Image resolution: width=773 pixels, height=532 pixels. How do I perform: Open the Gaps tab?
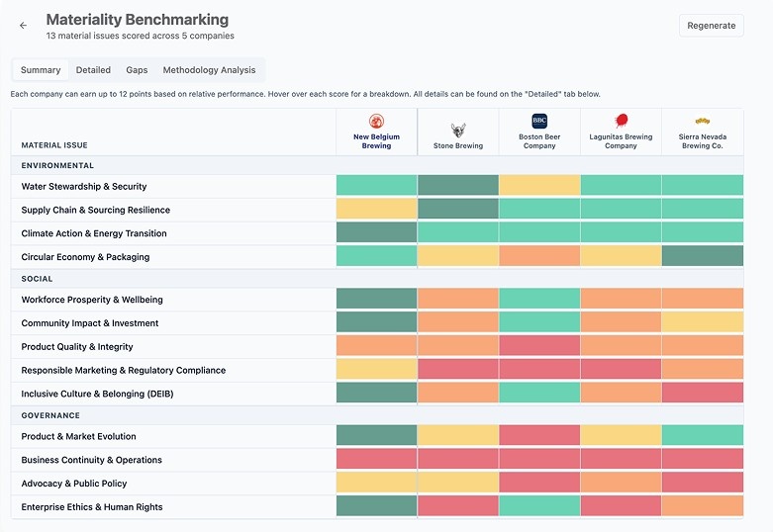click(137, 70)
